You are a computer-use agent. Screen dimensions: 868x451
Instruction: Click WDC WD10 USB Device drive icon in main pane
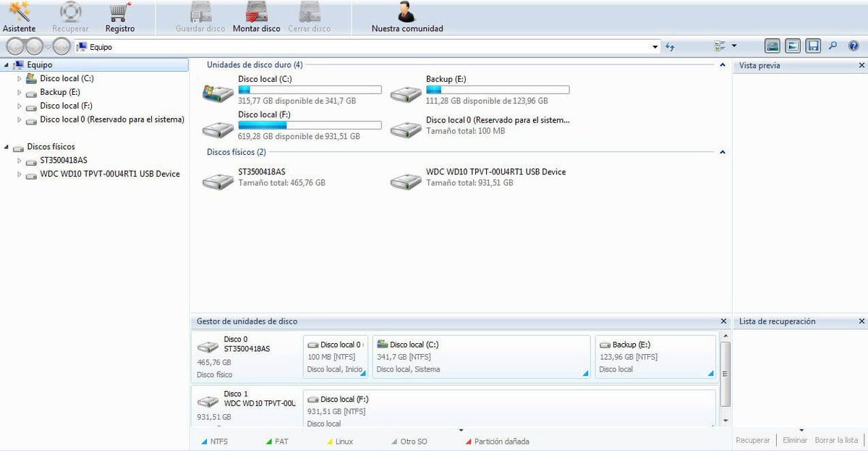click(x=406, y=180)
